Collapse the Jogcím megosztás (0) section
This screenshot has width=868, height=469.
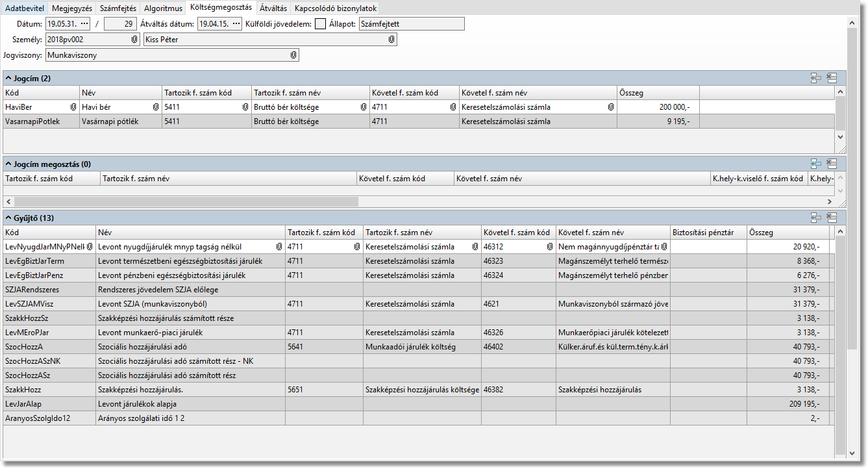click(8, 164)
